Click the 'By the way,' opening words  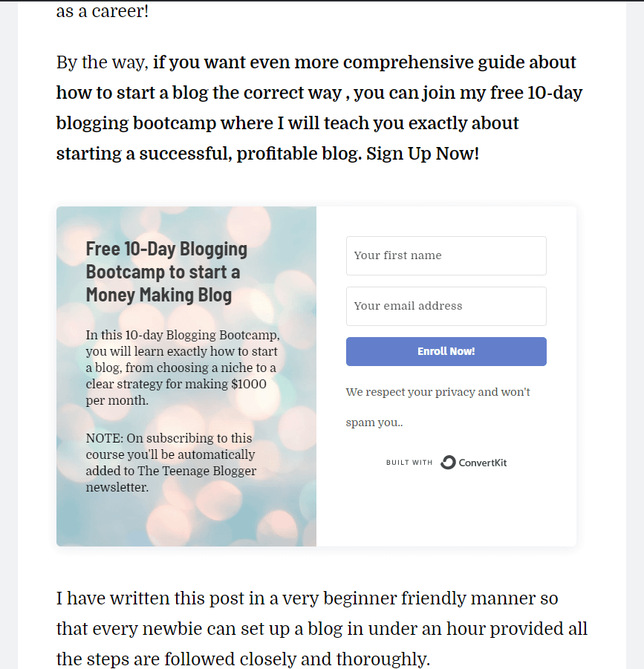tap(102, 62)
